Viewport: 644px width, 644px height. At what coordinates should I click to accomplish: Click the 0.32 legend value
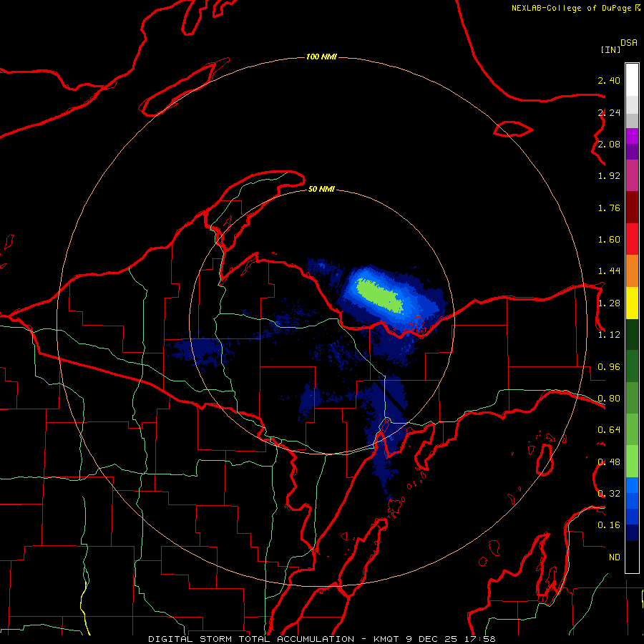609,494
